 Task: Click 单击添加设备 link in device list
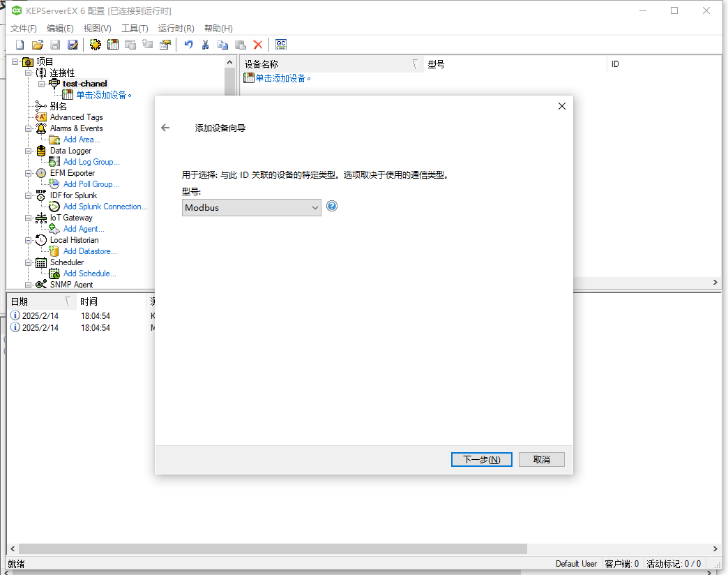click(x=282, y=78)
